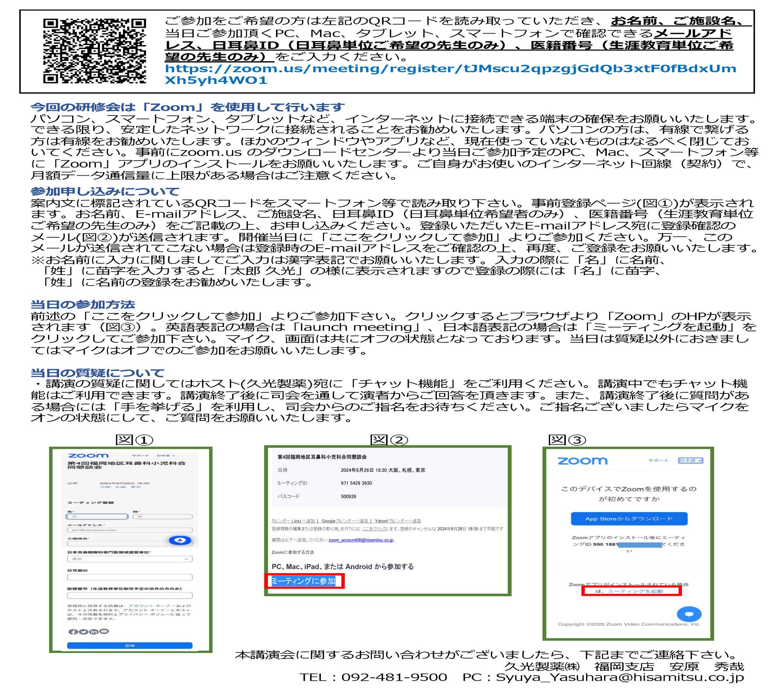Image resolution: width=770 pixels, height=700 pixels.
Task: Click the registration QR code
Action: pyautogui.click(x=94, y=50)
